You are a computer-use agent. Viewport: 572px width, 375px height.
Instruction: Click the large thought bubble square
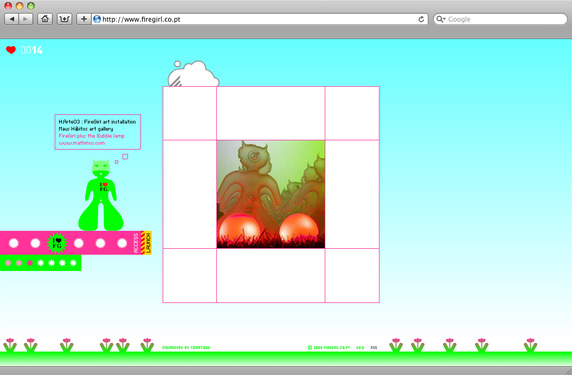point(125,156)
